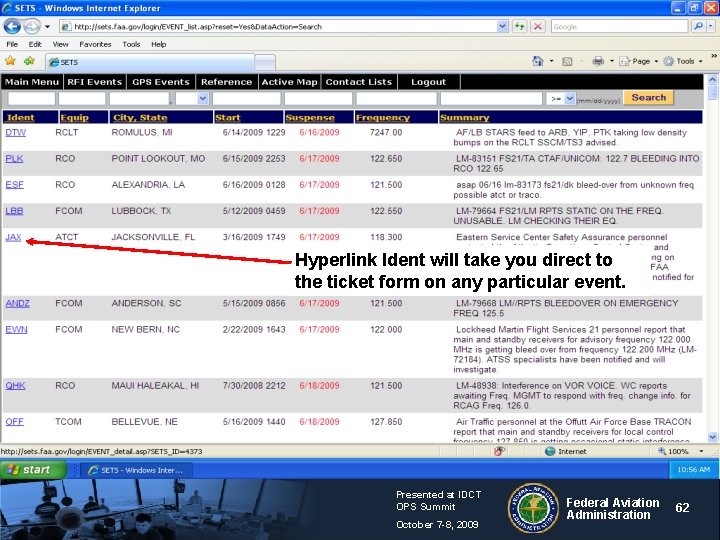Open the File menu

pyautogui.click(x=12, y=44)
